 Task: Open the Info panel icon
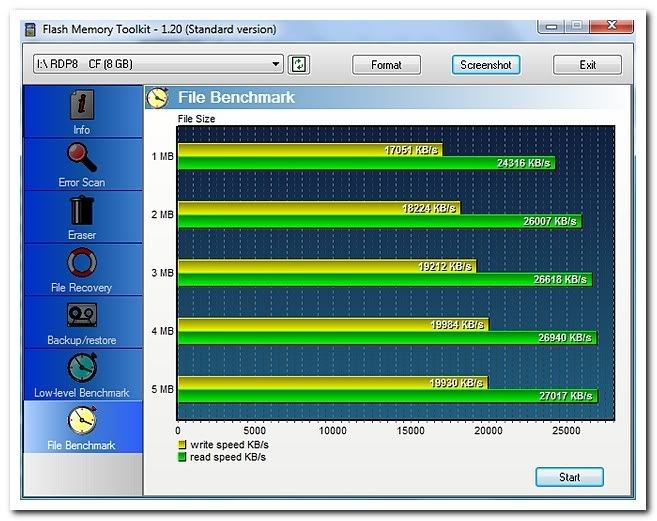pos(82,104)
